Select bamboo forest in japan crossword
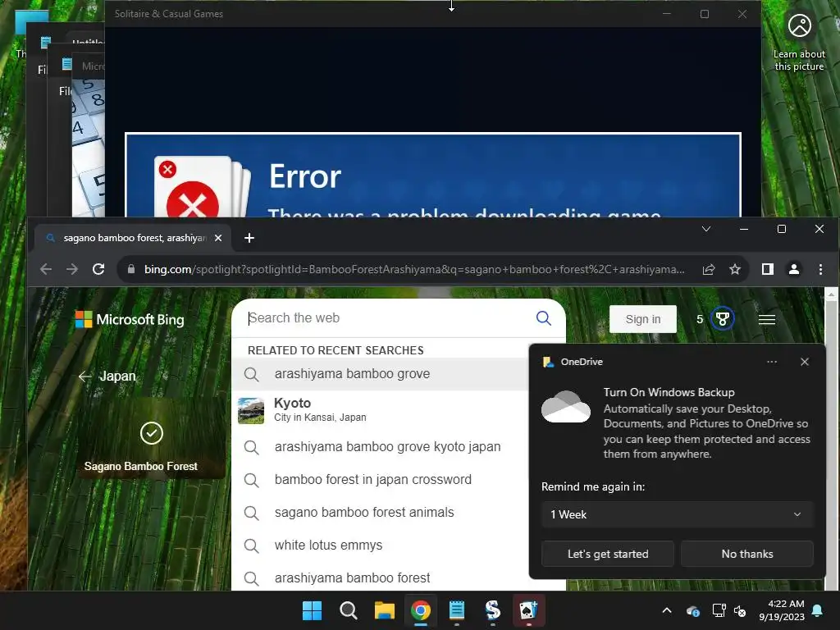This screenshot has width=840, height=630. pyautogui.click(x=381, y=479)
